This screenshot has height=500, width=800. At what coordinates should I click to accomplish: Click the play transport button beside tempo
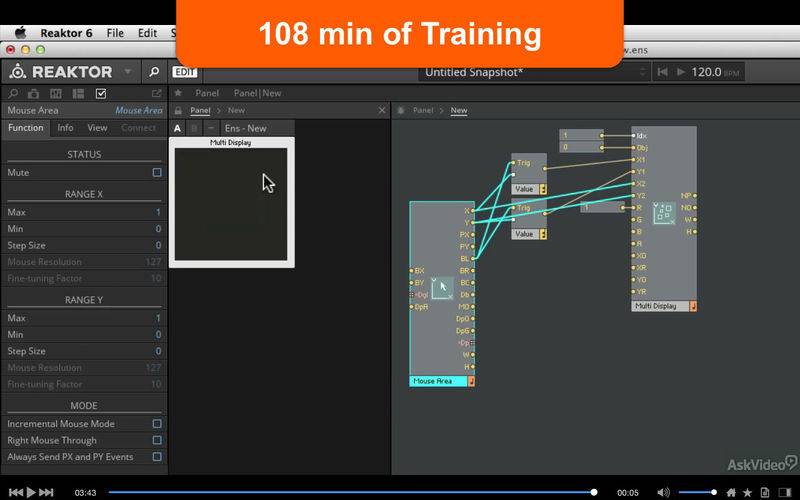pyautogui.click(x=681, y=72)
